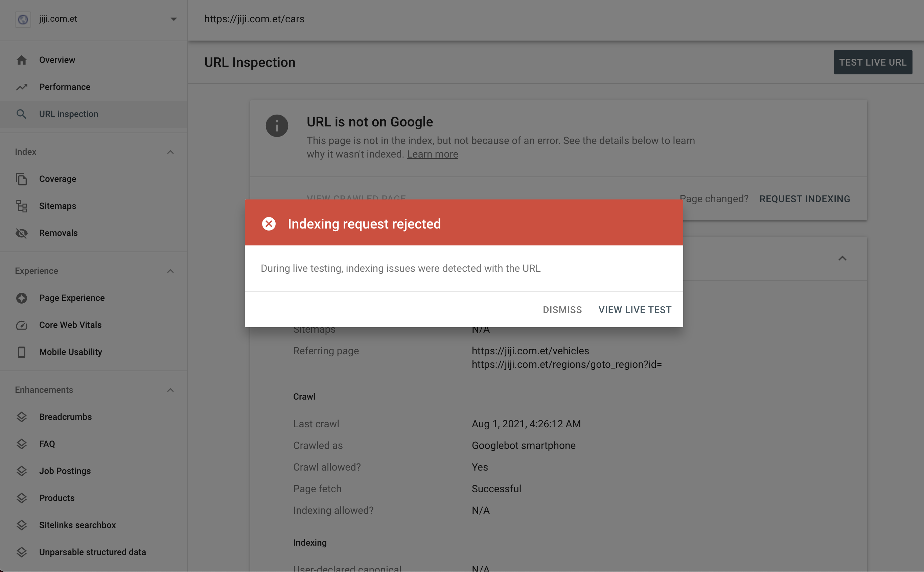Select Breadcrumbs menu item under Enhancements
The image size is (924, 572).
[66, 416]
